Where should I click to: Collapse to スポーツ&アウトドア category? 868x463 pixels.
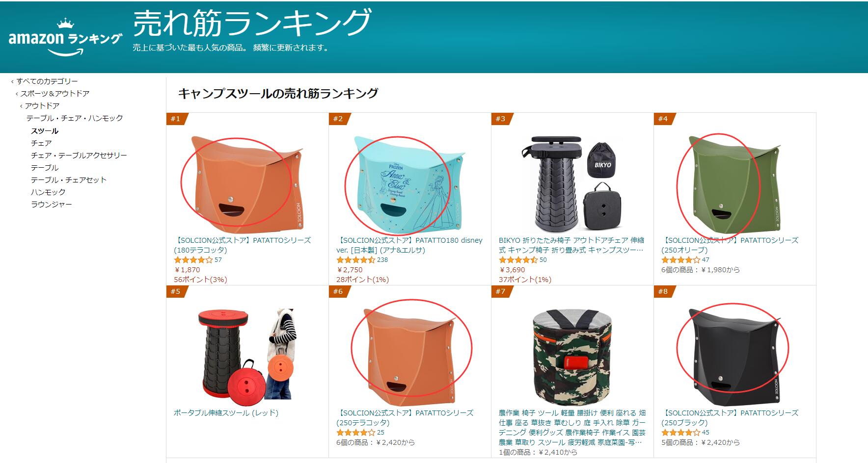55,94
